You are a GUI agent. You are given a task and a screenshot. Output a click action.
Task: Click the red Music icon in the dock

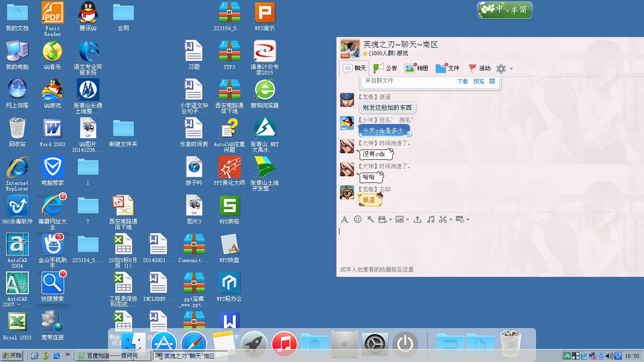284,344
